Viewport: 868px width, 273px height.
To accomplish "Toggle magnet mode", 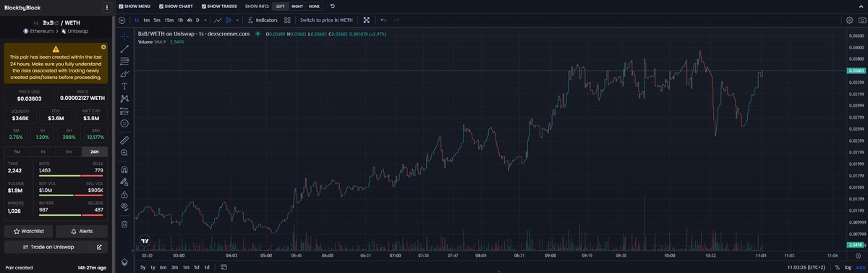I will click(124, 169).
